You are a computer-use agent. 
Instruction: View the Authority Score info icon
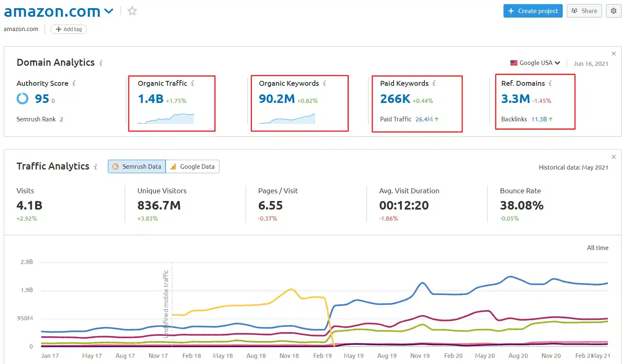tap(74, 83)
